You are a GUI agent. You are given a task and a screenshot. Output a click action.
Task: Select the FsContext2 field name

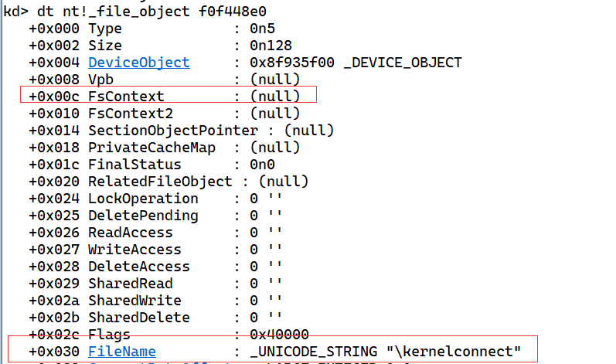(131, 114)
